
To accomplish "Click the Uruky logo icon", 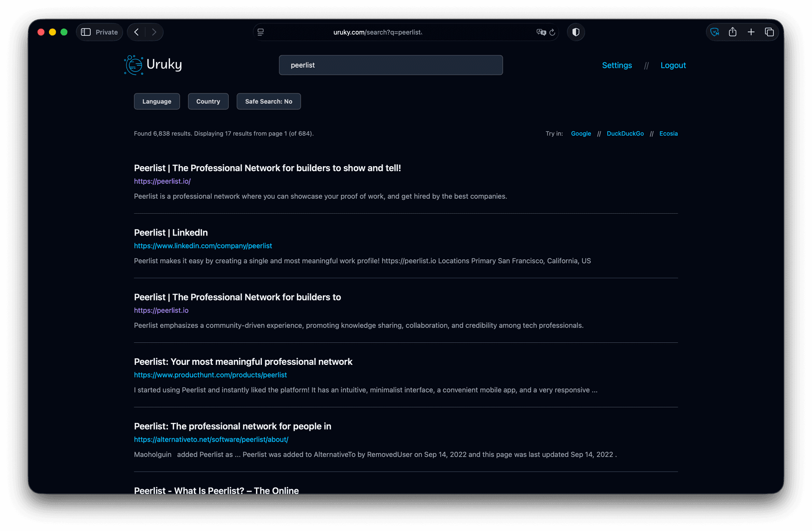I will (134, 65).
